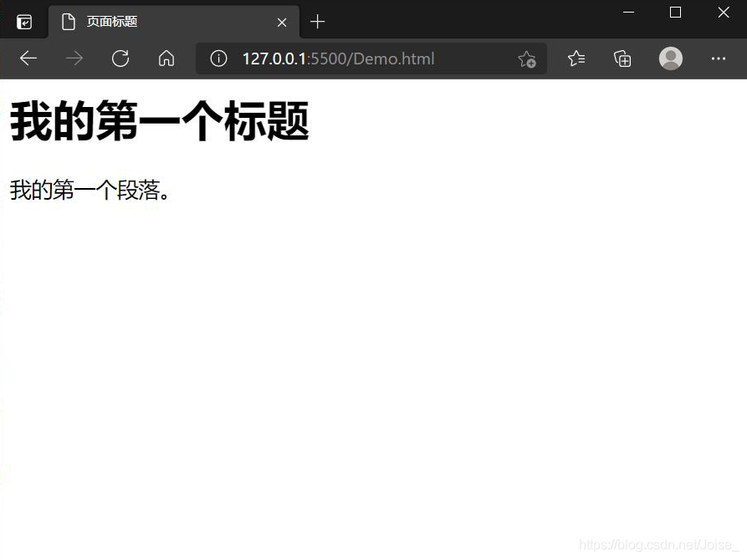View site information for 127.0.0.1
The height and width of the screenshot is (560, 747).
pyautogui.click(x=218, y=59)
